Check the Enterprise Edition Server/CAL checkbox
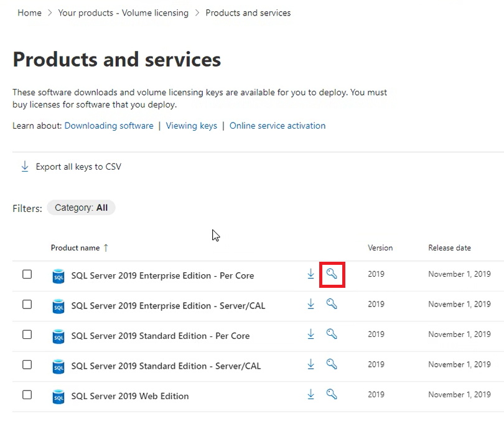The width and height of the screenshot is (504, 447). tap(27, 304)
